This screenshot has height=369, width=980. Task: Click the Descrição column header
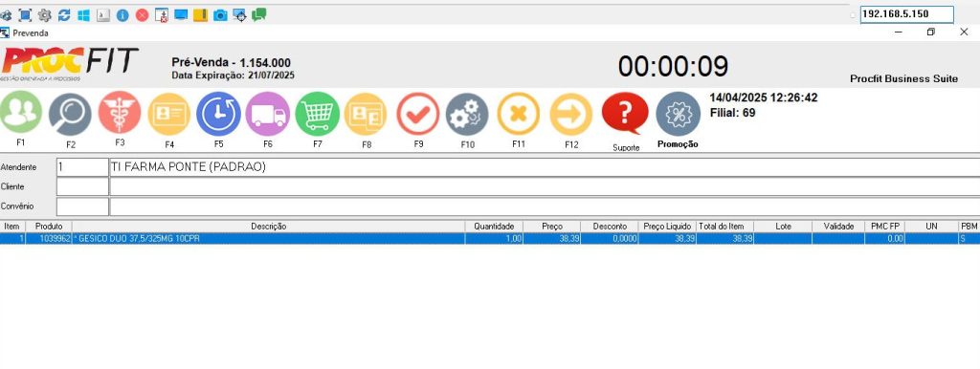tap(268, 227)
